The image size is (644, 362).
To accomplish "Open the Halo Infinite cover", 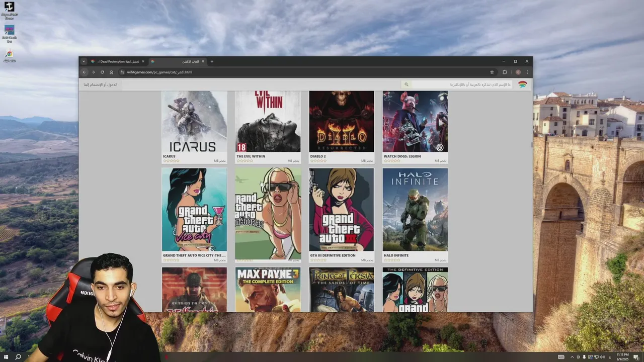I will click(x=415, y=210).
